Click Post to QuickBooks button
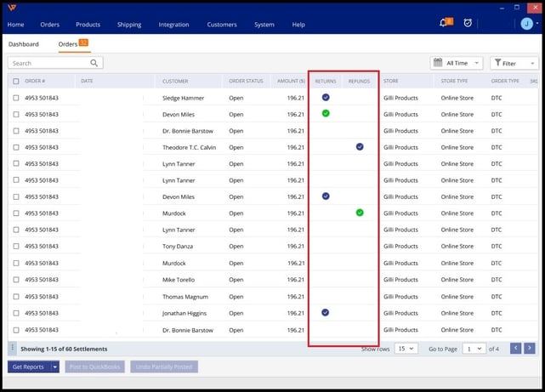 click(x=94, y=366)
